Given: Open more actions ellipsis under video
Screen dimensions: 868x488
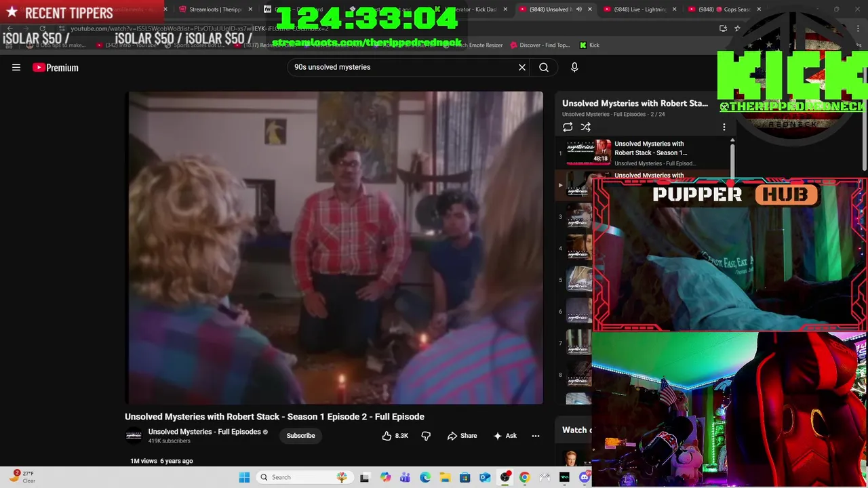Looking at the screenshot, I should tap(536, 436).
